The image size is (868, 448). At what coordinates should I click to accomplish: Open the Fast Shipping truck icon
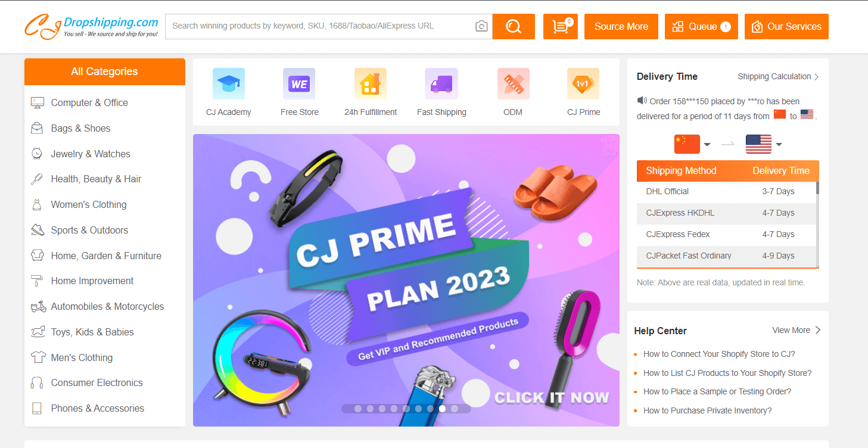441,84
